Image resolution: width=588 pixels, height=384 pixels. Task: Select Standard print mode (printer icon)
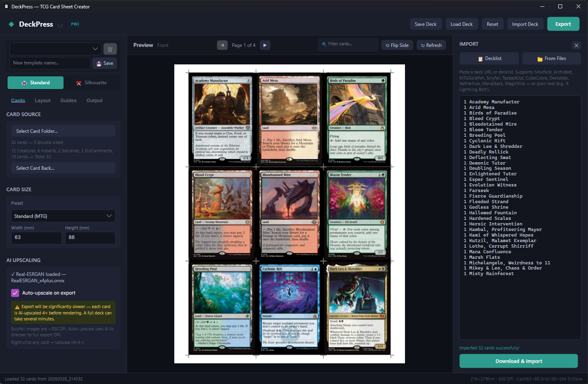[35, 82]
